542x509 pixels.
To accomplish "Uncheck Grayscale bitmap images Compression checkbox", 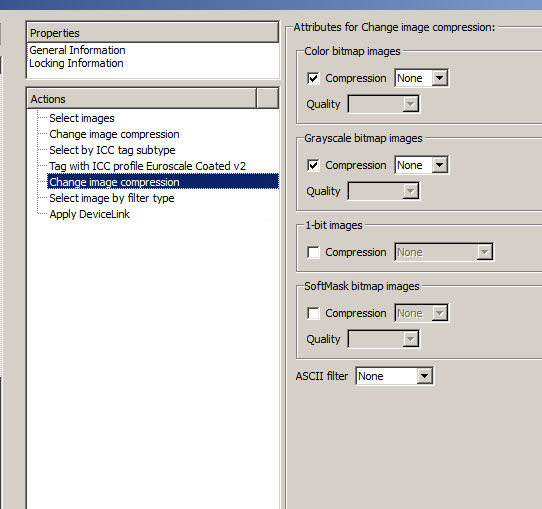I will coord(313,166).
